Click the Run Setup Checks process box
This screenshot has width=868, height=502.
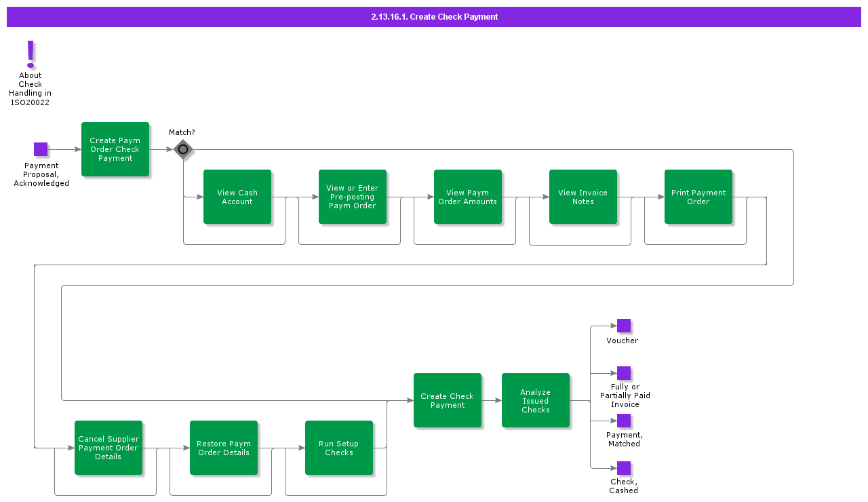(x=339, y=448)
